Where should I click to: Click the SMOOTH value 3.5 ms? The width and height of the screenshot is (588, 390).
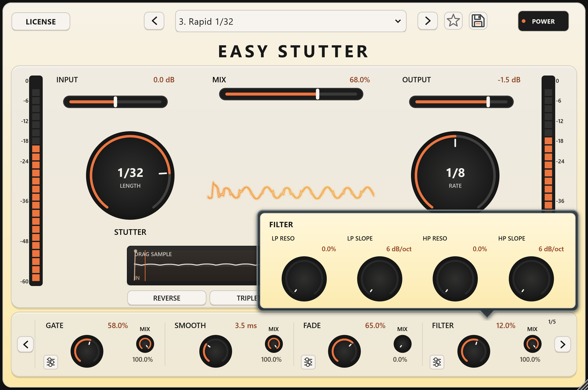[246, 325]
